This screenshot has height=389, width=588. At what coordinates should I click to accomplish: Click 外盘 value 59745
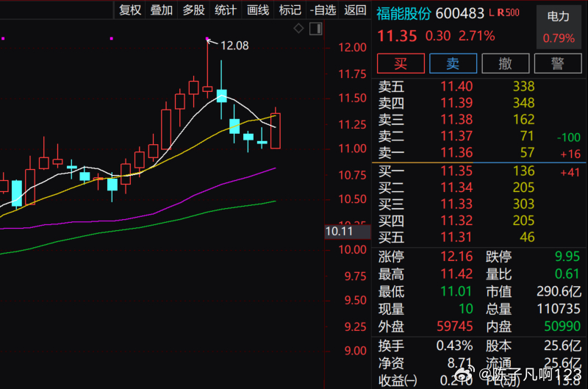pos(454,326)
